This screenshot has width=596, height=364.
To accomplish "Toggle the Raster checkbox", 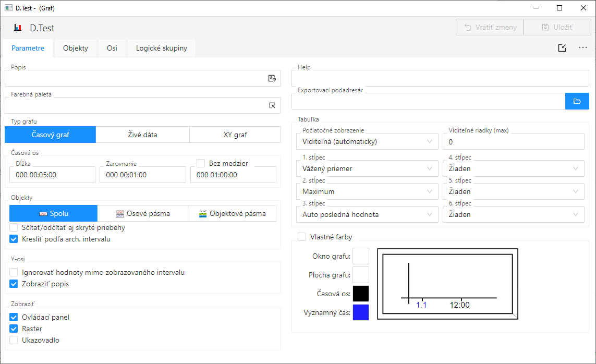I will pyautogui.click(x=14, y=329).
